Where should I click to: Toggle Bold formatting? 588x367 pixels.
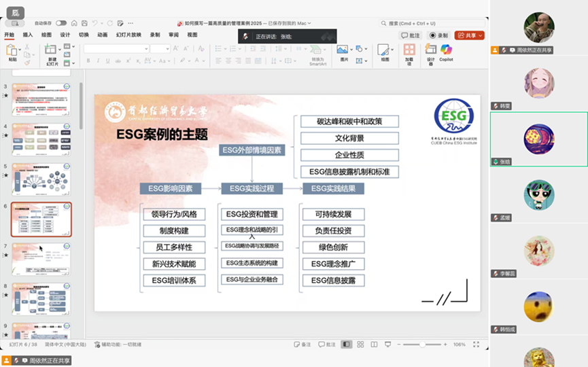point(88,60)
